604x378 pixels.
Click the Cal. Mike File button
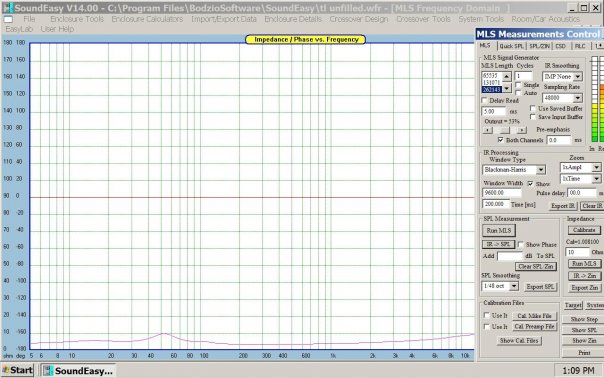(x=534, y=316)
